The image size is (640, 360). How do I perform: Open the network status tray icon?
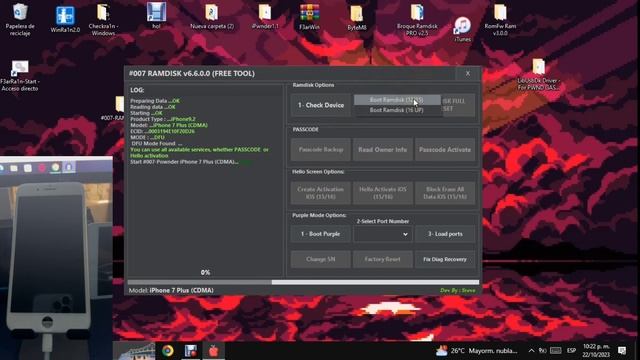(x=542, y=351)
